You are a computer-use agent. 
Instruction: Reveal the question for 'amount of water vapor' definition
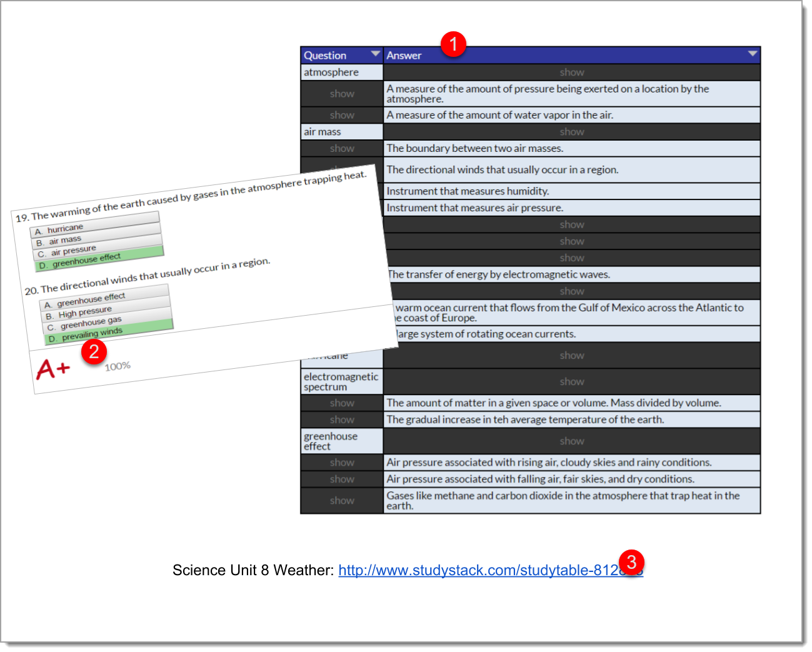[x=342, y=115]
